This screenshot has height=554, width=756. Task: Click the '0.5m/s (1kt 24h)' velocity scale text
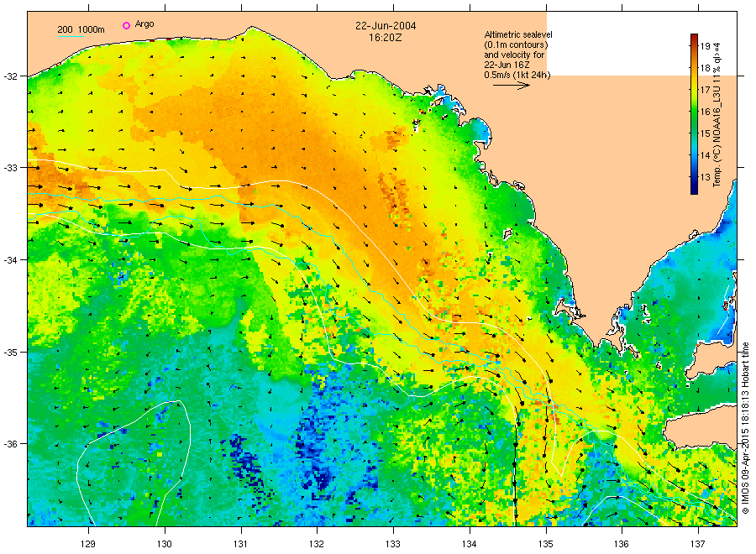(517, 75)
